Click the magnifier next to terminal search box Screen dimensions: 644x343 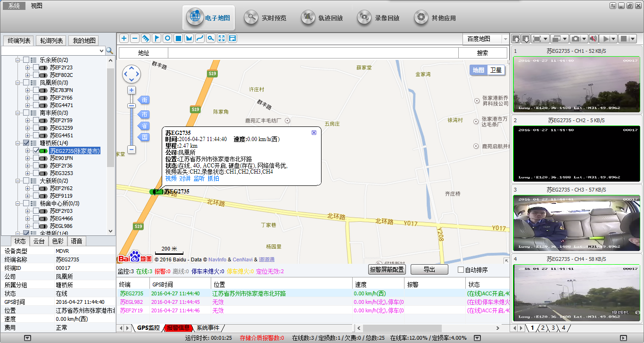109,50
